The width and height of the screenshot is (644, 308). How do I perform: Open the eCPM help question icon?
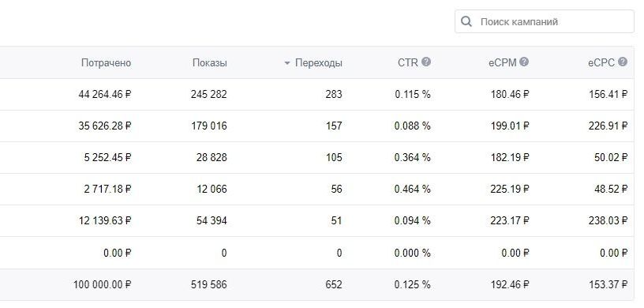524,62
